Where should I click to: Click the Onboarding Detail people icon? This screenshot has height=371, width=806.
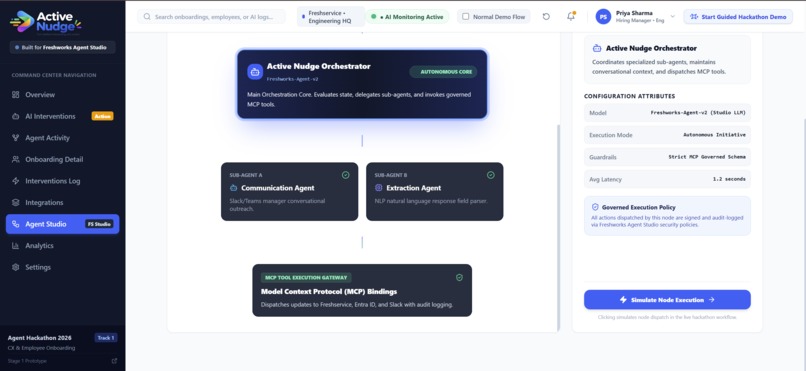(x=15, y=159)
